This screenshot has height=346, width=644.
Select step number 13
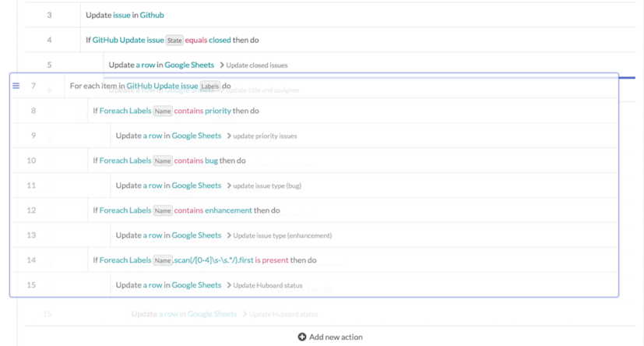(x=31, y=235)
